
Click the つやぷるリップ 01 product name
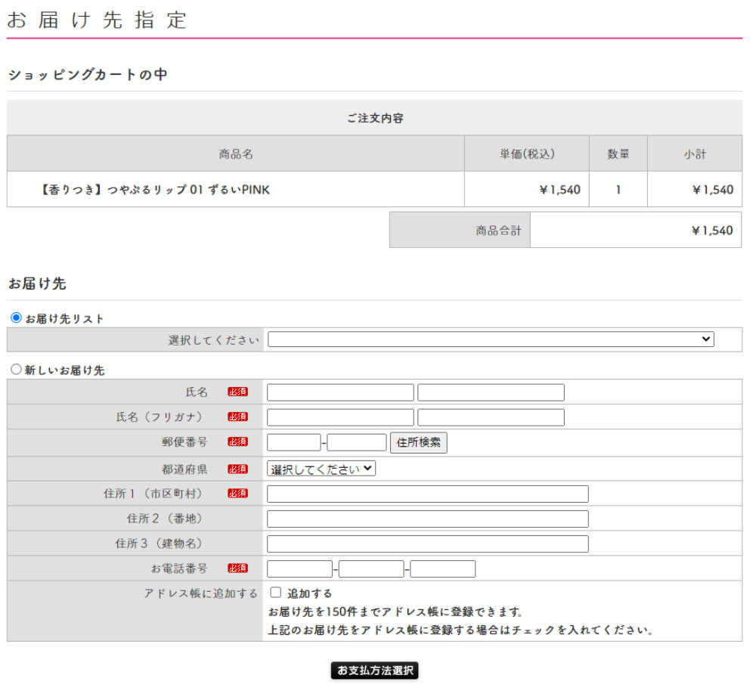(155, 190)
